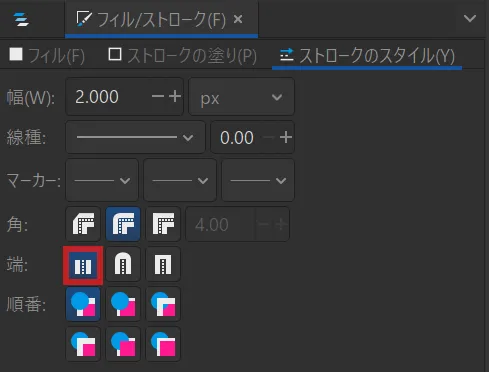
Task: Set paint order to markers, fill, stroke
Action: pos(83,344)
